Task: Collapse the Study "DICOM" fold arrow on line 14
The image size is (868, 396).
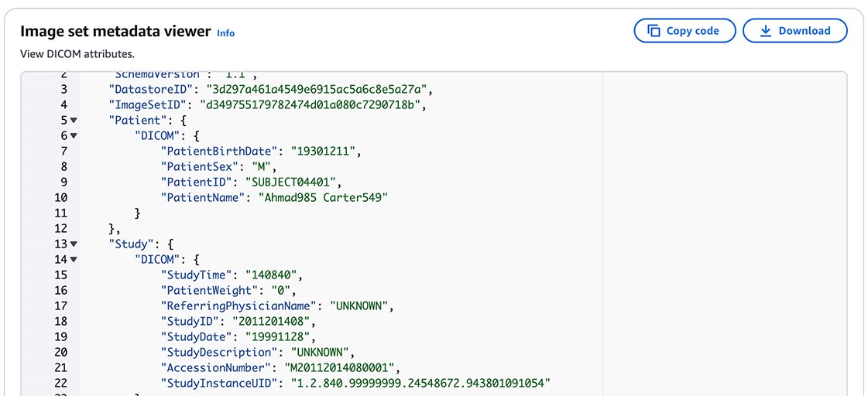Action: [x=74, y=259]
